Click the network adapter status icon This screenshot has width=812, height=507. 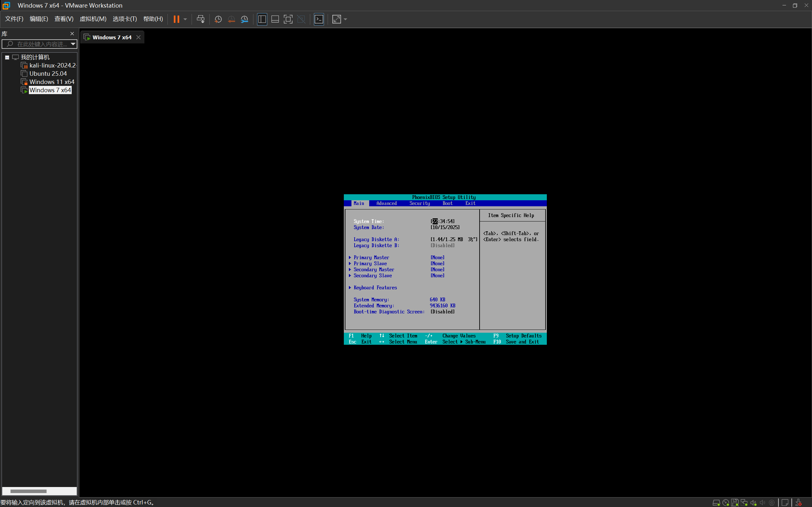(x=744, y=502)
